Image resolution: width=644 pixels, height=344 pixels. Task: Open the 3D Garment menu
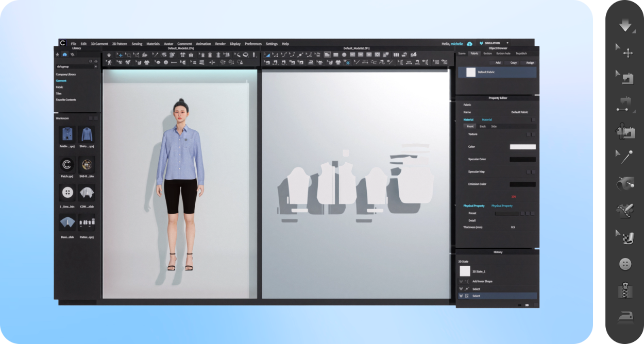(x=99, y=44)
